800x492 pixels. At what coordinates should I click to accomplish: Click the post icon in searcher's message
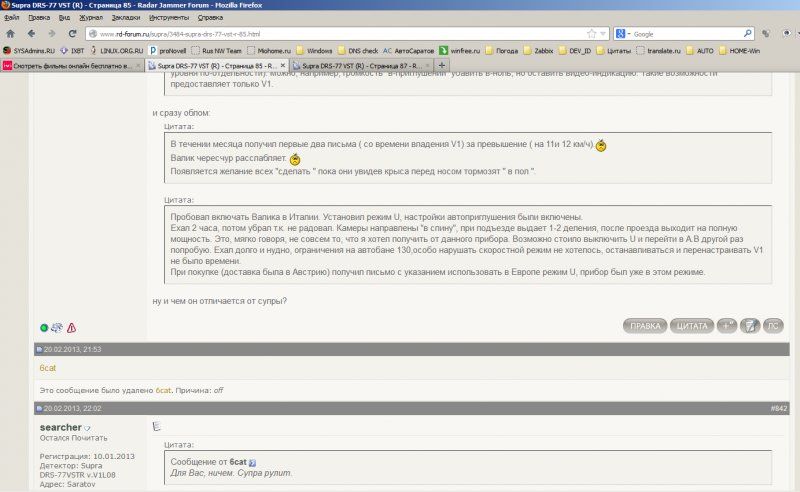pyautogui.click(x=157, y=426)
